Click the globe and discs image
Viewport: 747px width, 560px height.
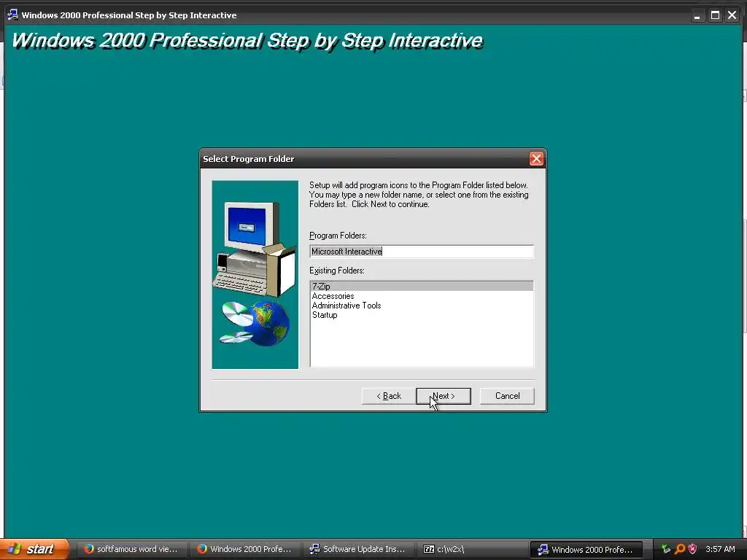(255, 323)
